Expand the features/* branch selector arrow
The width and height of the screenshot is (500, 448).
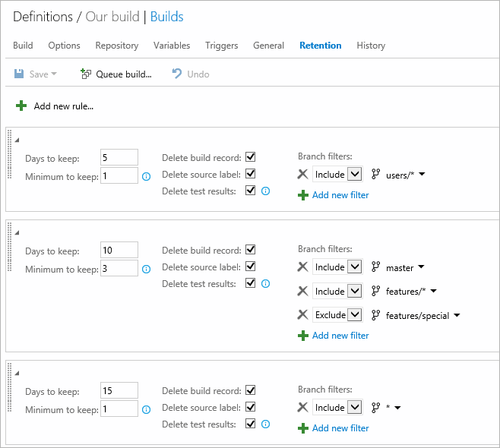[x=434, y=291]
